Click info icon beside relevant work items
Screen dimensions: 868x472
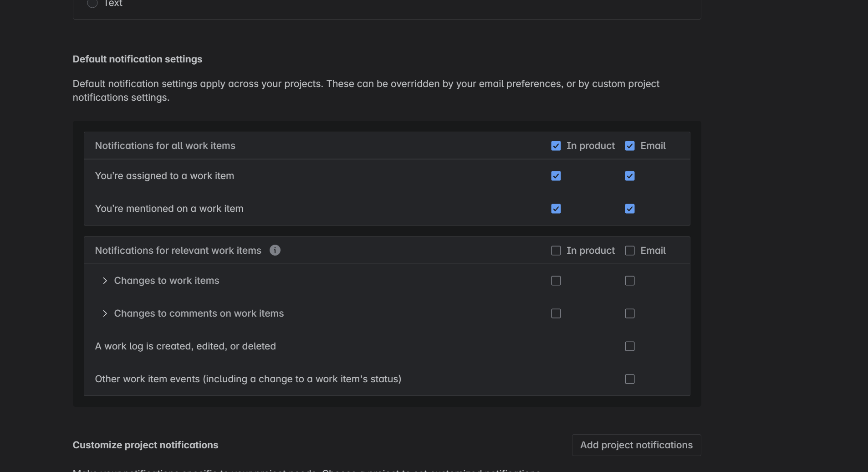pyautogui.click(x=275, y=250)
